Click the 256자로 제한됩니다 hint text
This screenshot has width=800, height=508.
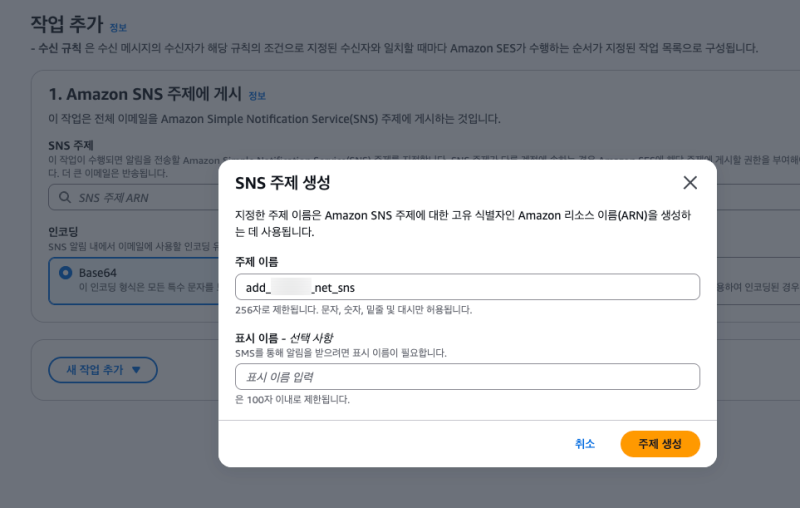pyautogui.click(x=352, y=310)
